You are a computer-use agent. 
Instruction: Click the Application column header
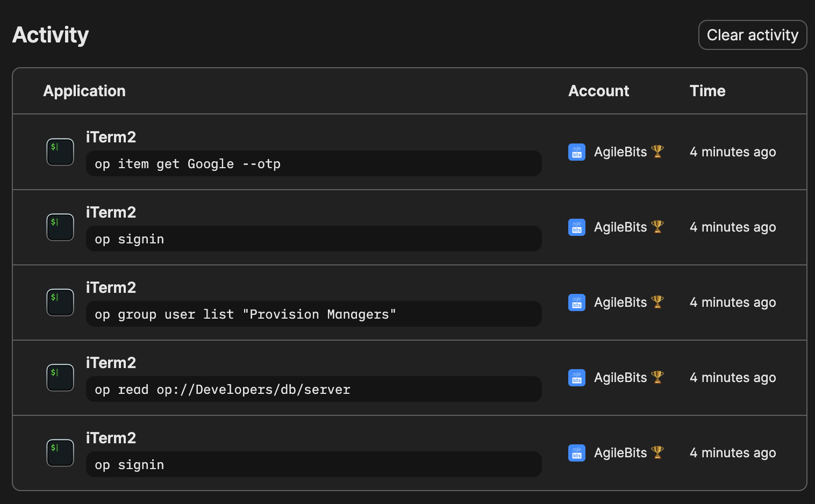(x=84, y=91)
